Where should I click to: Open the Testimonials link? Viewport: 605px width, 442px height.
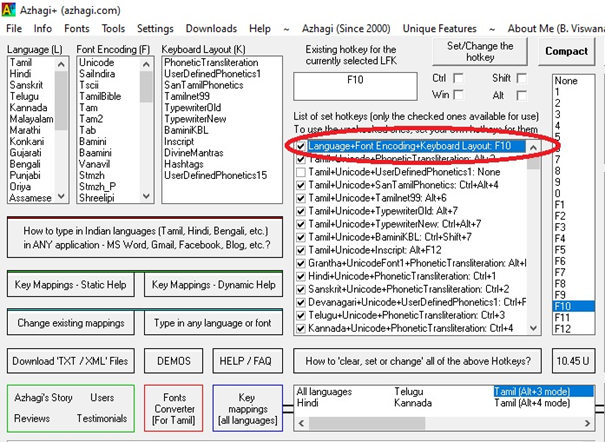pos(102,418)
